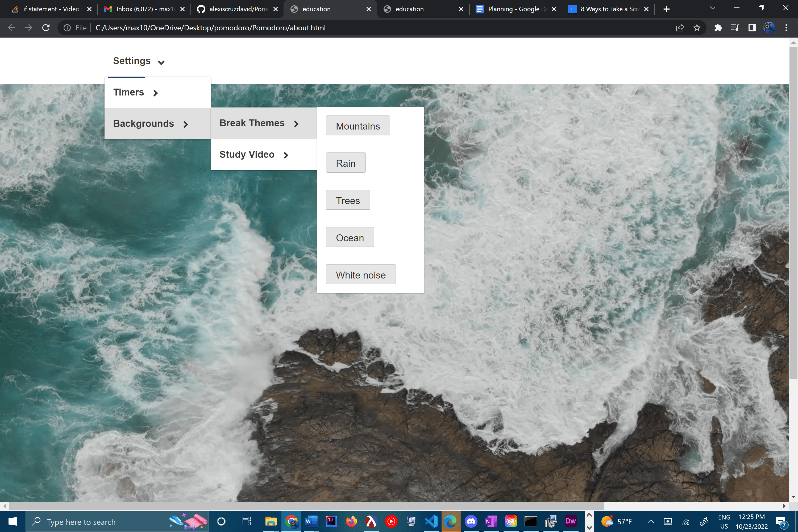798x532 pixels.
Task: Toggle the browser side panel icon
Action: (752, 28)
